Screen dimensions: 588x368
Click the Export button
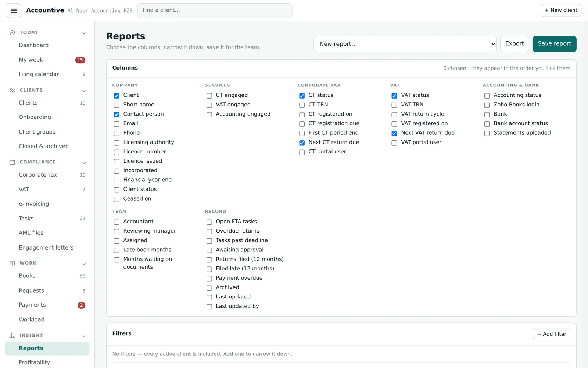coord(514,44)
